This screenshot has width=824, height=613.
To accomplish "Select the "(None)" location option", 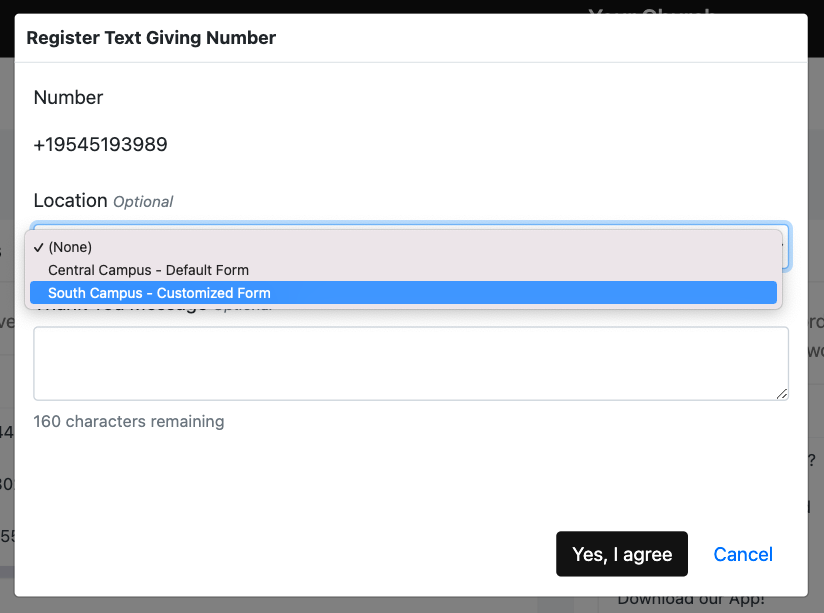I will (70, 247).
